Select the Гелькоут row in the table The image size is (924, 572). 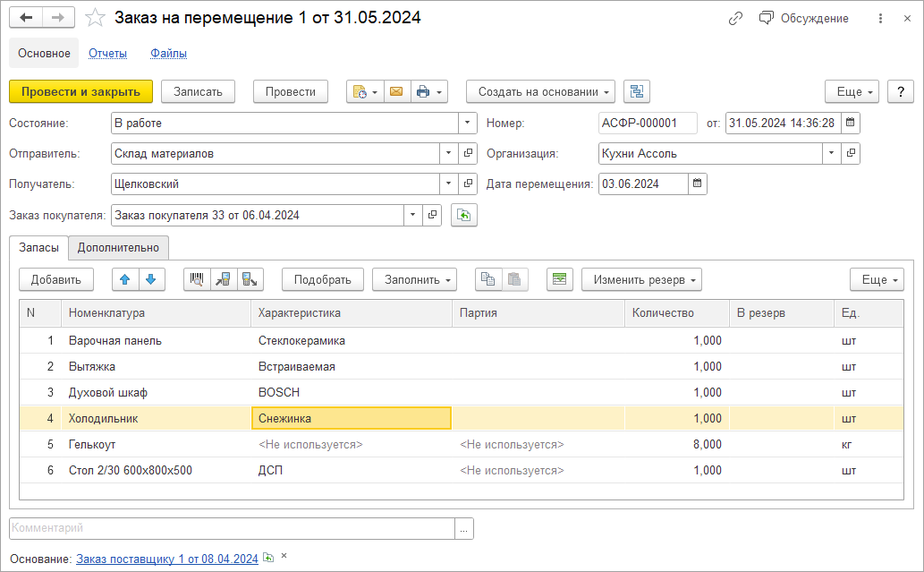coord(92,444)
